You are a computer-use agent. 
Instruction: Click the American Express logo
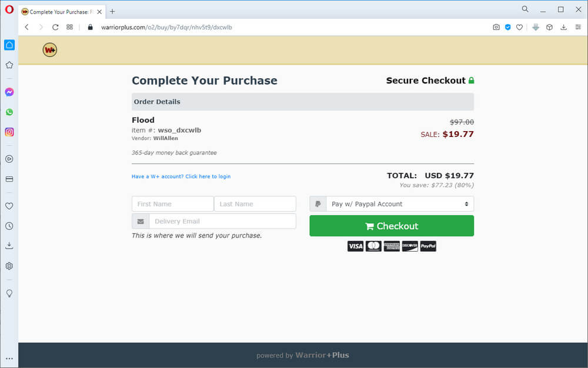(x=392, y=246)
